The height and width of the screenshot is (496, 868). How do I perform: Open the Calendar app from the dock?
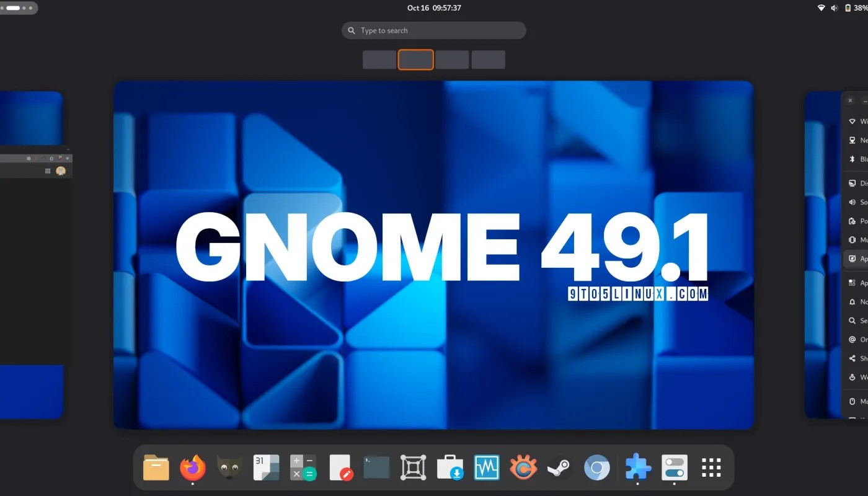[x=266, y=467]
